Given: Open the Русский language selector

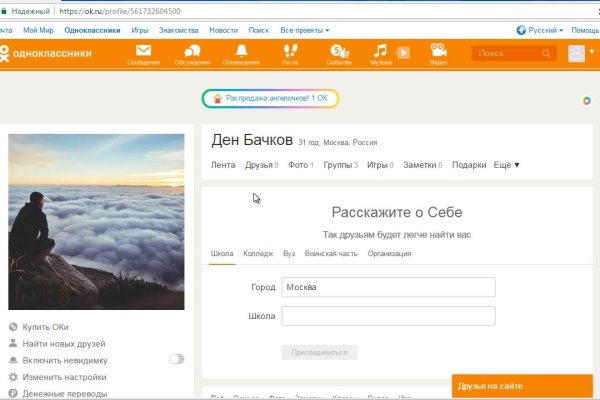Looking at the screenshot, I should [x=539, y=31].
